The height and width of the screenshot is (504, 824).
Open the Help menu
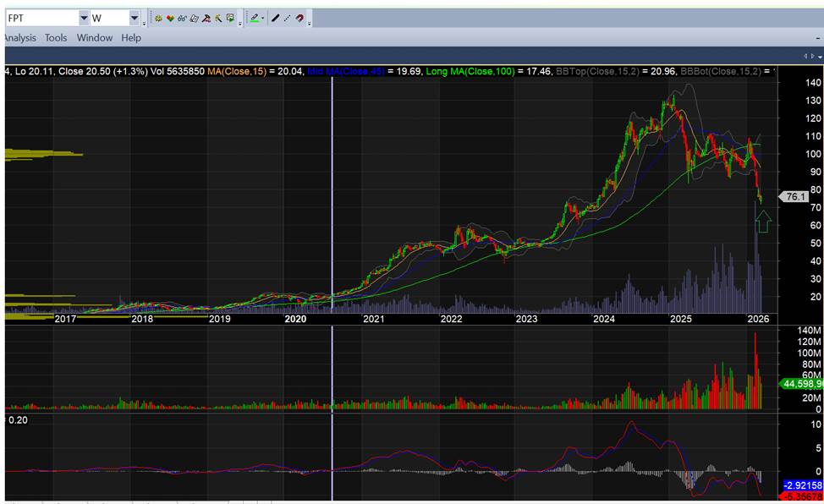pyautogui.click(x=131, y=38)
